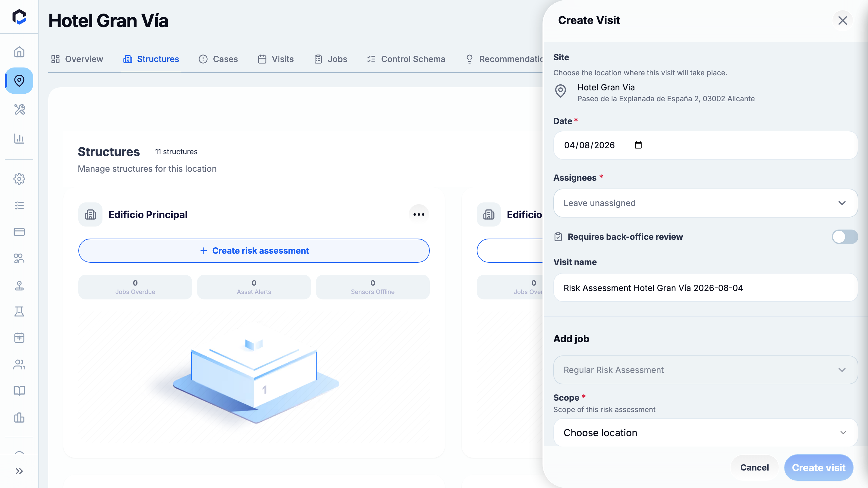The image size is (868, 488).
Task: Click the Create visit button
Action: tap(819, 468)
